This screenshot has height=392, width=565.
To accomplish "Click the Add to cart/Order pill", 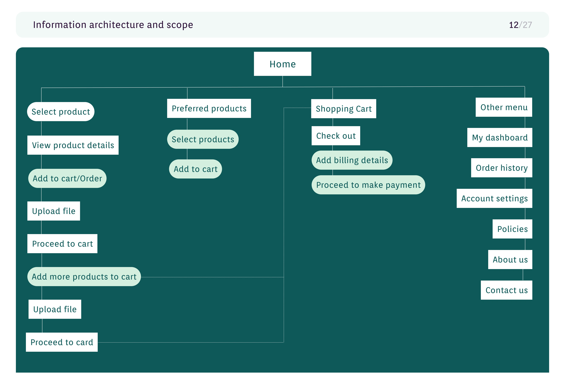I will [x=67, y=178].
